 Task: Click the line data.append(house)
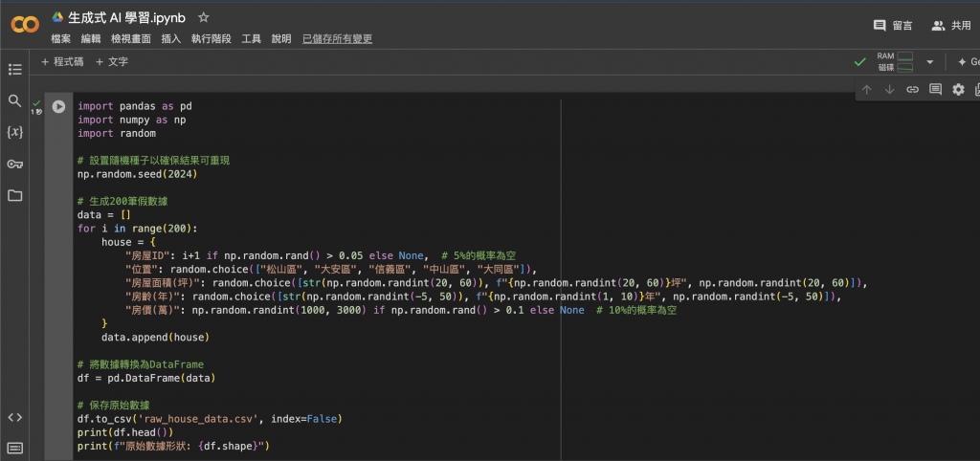[155, 338]
